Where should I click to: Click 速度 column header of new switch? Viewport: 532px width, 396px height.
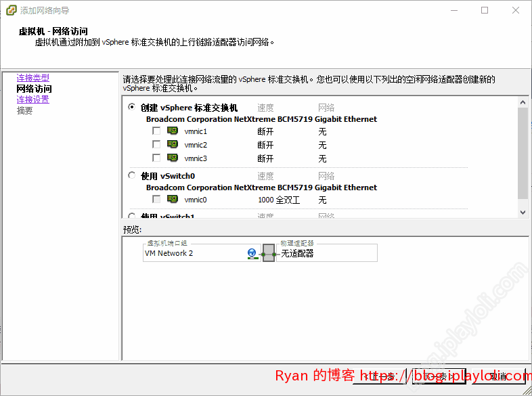[265, 108]
